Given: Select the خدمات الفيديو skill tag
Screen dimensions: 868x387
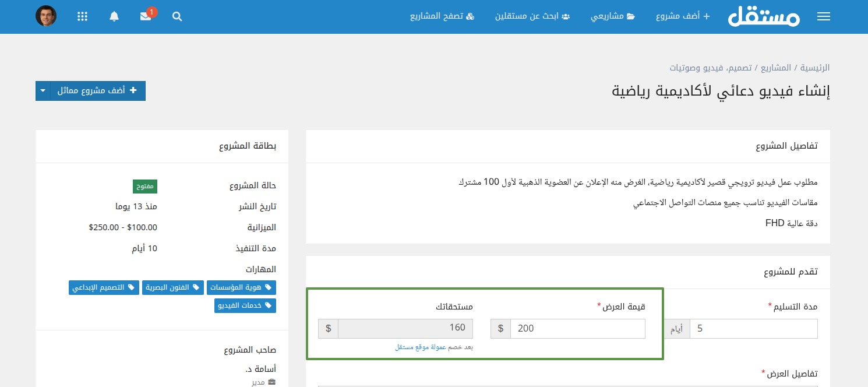Looking at the screenshot, I should (x=245, y=305).
